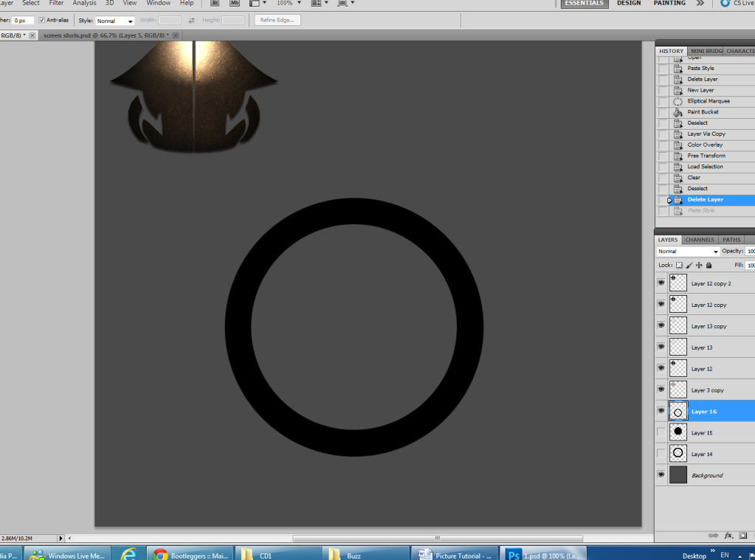The height and width of the screenshot is (560, 755).
Task: Click the horizontal scrollbar below canvas
Action: 437,539
